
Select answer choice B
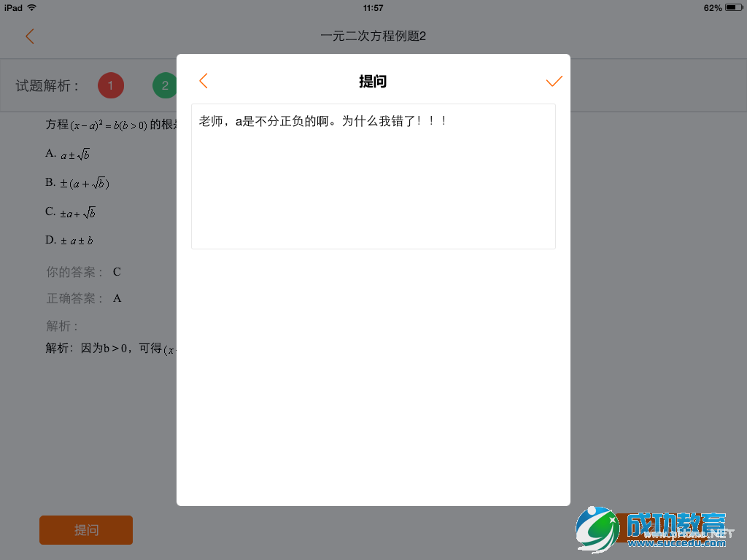pos(77,182)
